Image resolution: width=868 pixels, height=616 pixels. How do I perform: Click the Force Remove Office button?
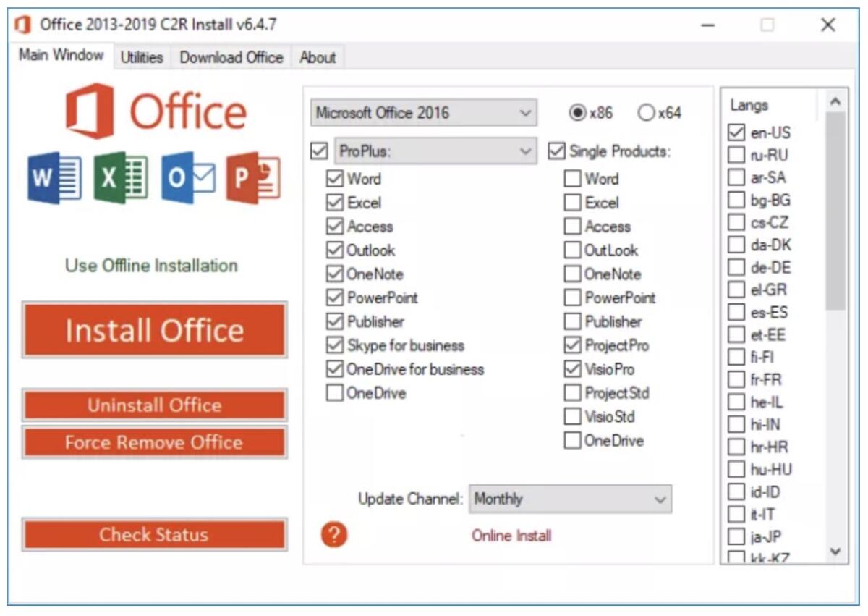point(154,442)
